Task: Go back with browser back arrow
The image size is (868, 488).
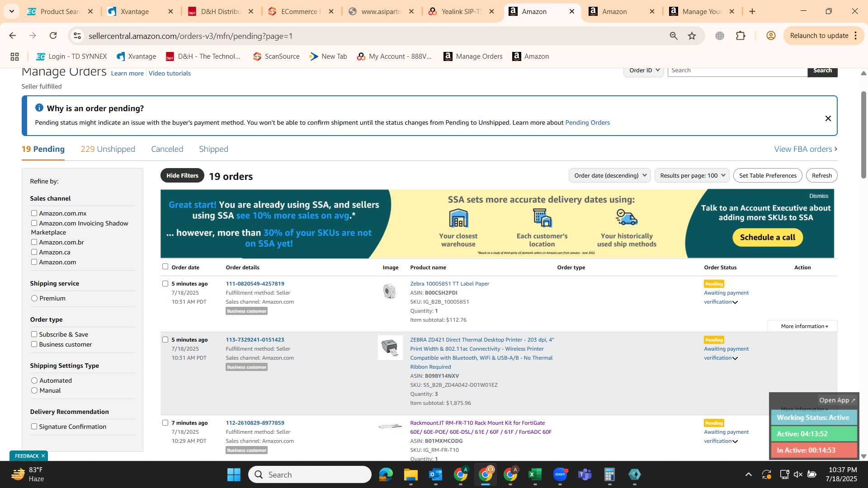Action: 13,36
